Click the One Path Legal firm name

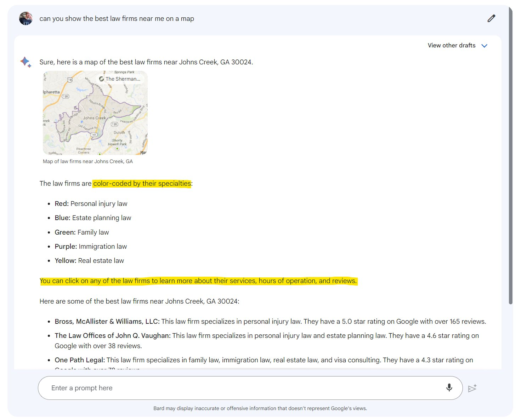point(80,360)
